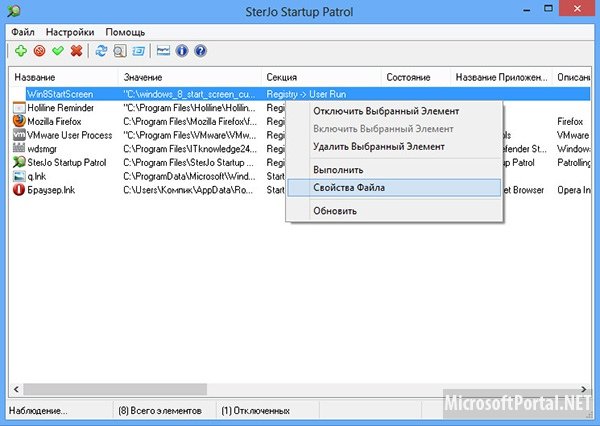Click the (1) Отключенных status text
The height and width of the screenshot is (426, 600).
pos(255,411)
